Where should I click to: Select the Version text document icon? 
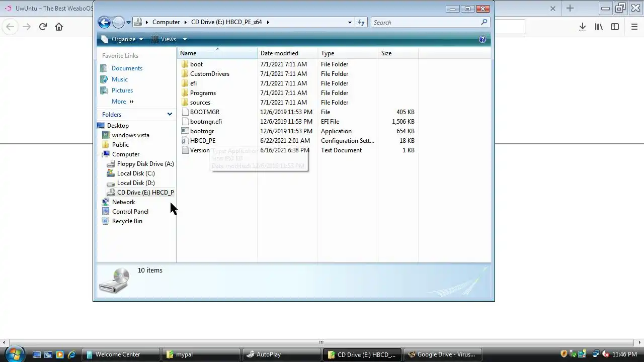(185, 150)
